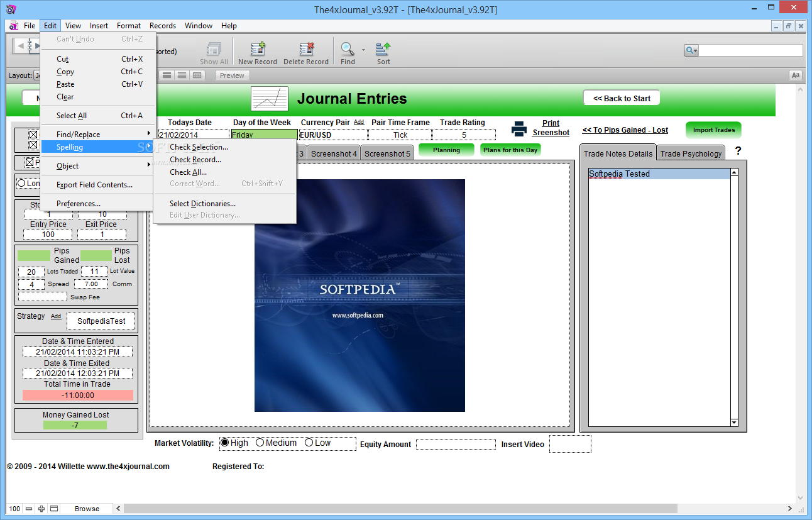
Task: Choose Select Dictionaries menu item
Action: tap(224, 204)
